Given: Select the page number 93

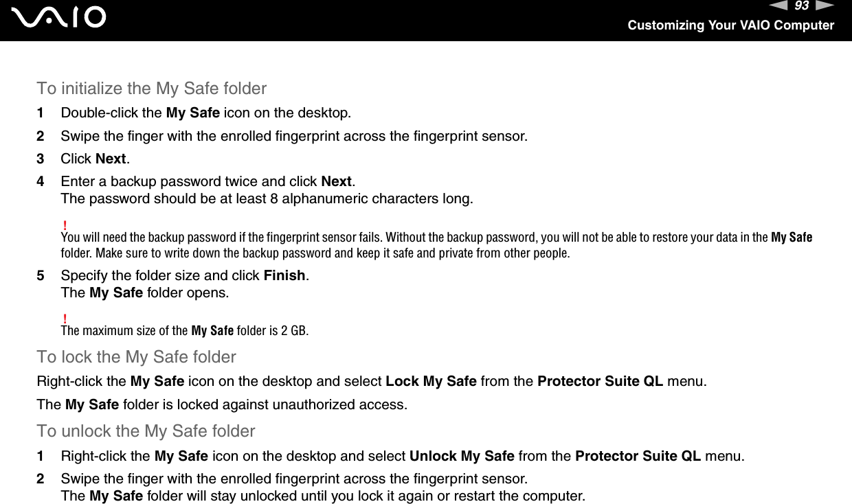Looking at the screenshot, I should click(x=802, y=6).
